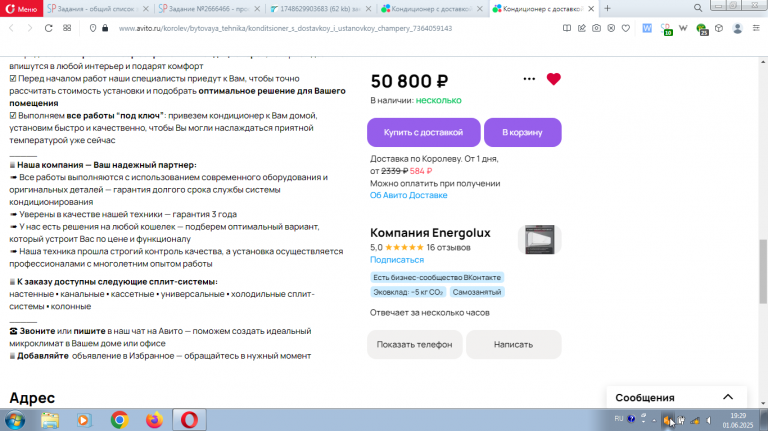The width and height of the screenshot is (768, 431).
Task: Click the page vertical scrollbar thumb
Action: [763, 272]
